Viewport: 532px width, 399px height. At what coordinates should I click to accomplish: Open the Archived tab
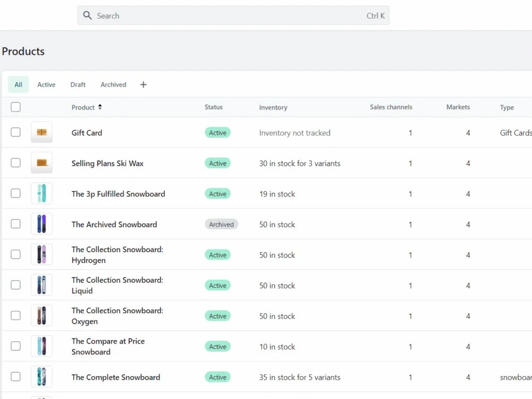113,85
